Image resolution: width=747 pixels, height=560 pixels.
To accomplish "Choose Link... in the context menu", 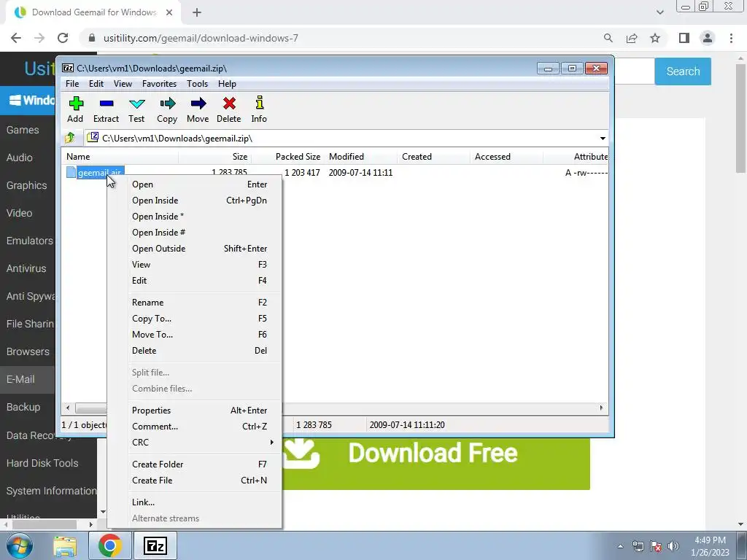I will point(194,502).
